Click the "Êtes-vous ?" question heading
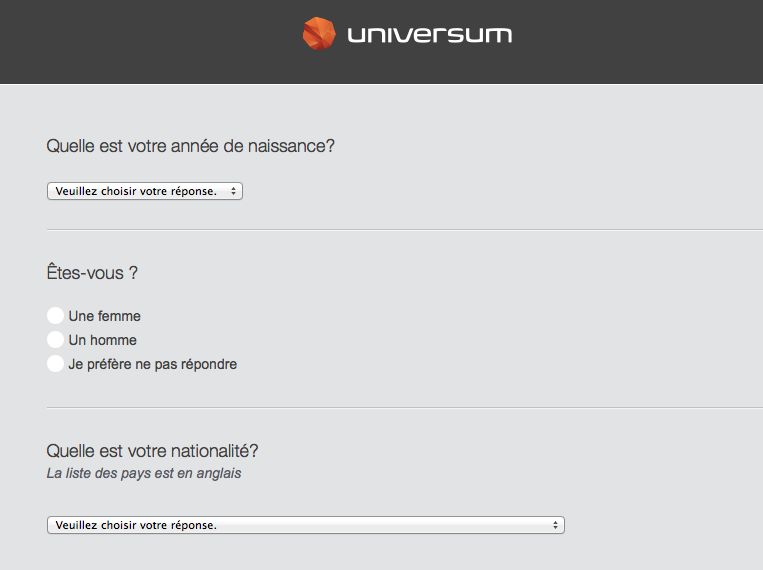Image resolution: width=763 pixels, height=570 pixels. tap(92, 272)
